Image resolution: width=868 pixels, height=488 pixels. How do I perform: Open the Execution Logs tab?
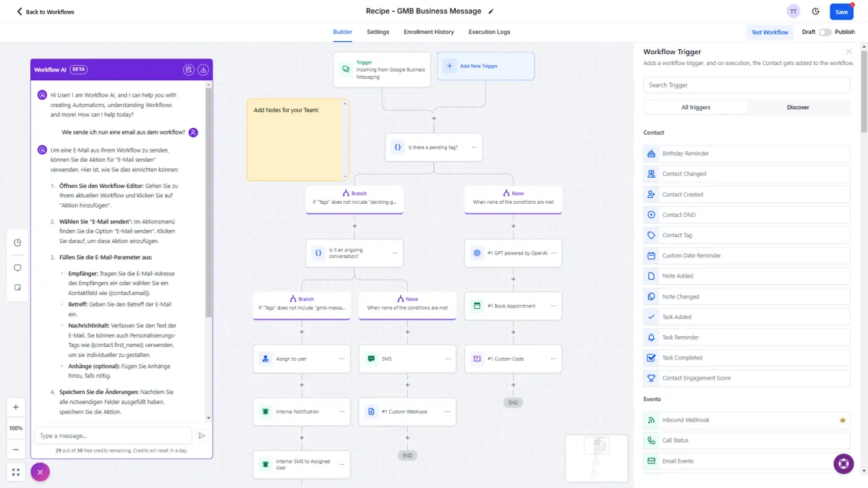click(489, 32)
